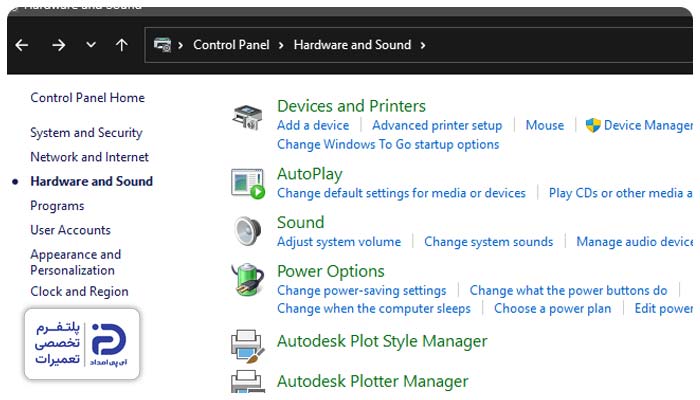Expand the chevron after Control Panel breadcrumb
Image resolution: width=700 pixels, height=400 pixels.
281,46
